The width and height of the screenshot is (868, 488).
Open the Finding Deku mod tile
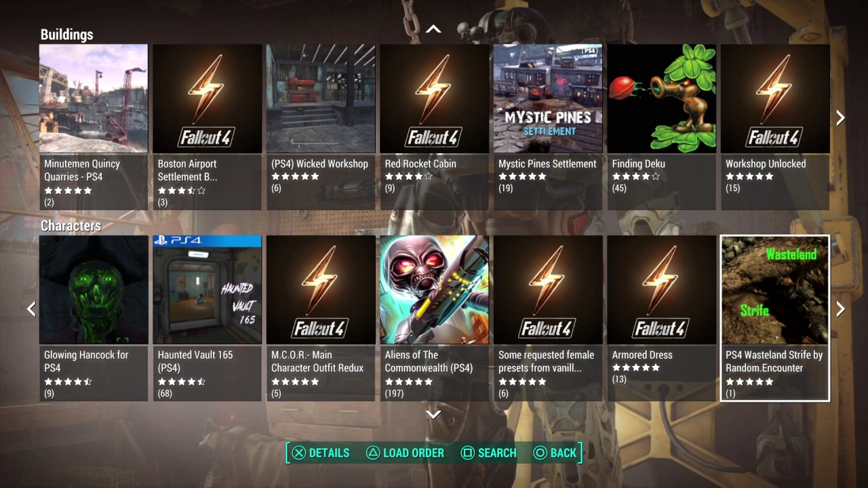pos(661,127)
